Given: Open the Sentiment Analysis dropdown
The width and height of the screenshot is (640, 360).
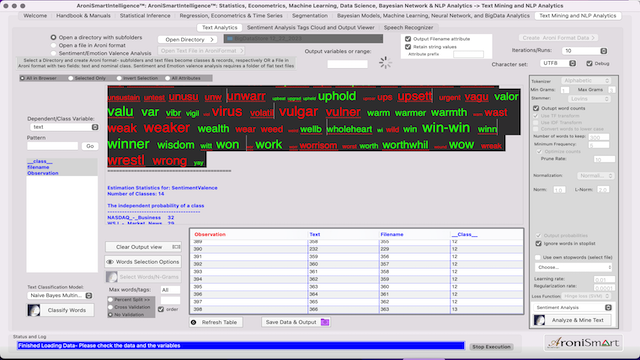Looking at the screenshot, I should point(573,307).
